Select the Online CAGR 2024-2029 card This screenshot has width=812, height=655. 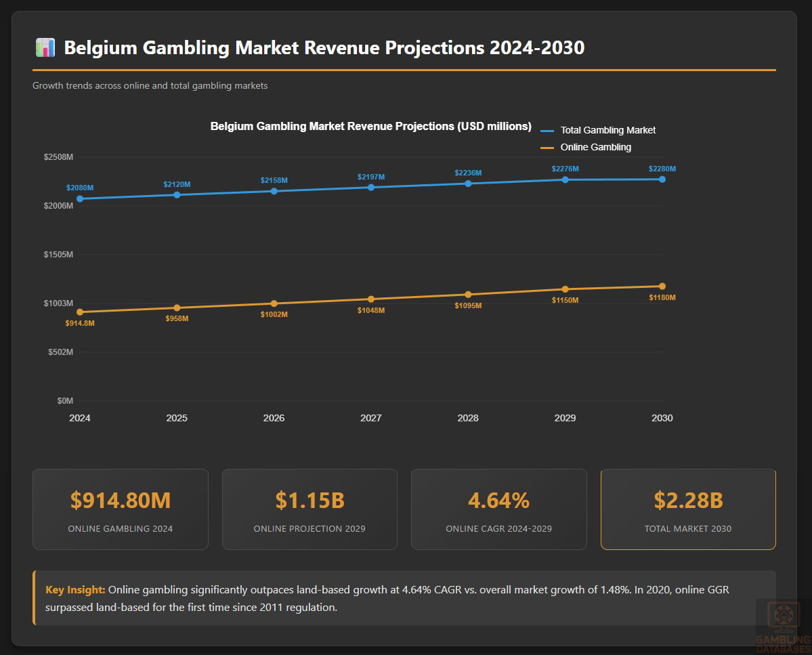click(x=498, y=509)
